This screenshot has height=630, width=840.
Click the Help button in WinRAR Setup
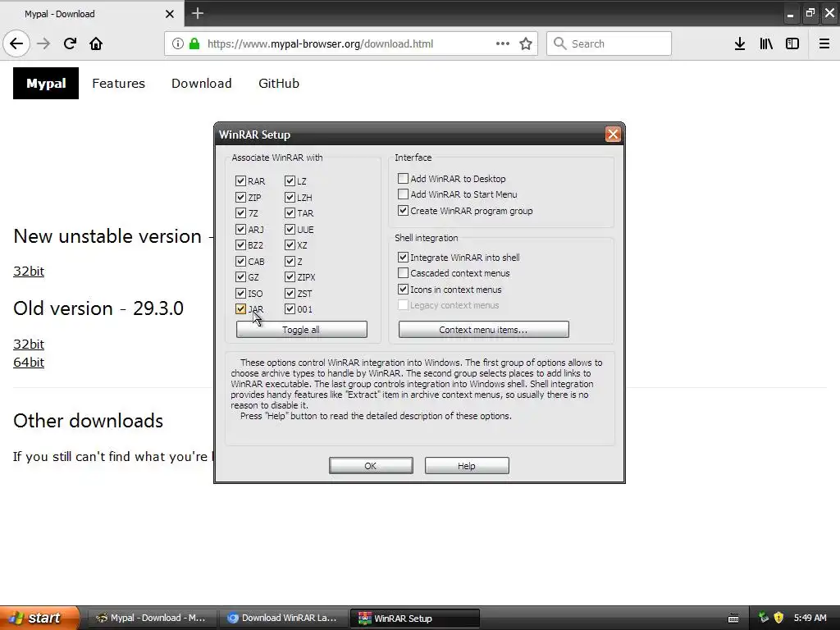tap(467, 466)
